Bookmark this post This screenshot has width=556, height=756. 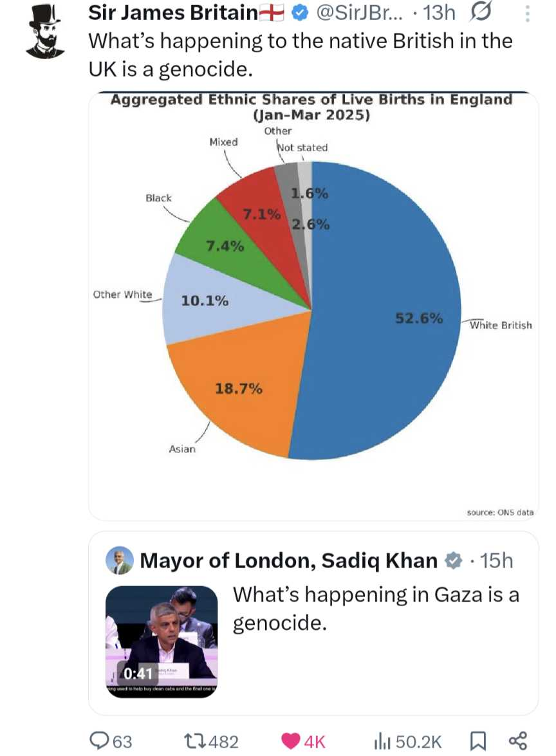[x=478, y=741]
